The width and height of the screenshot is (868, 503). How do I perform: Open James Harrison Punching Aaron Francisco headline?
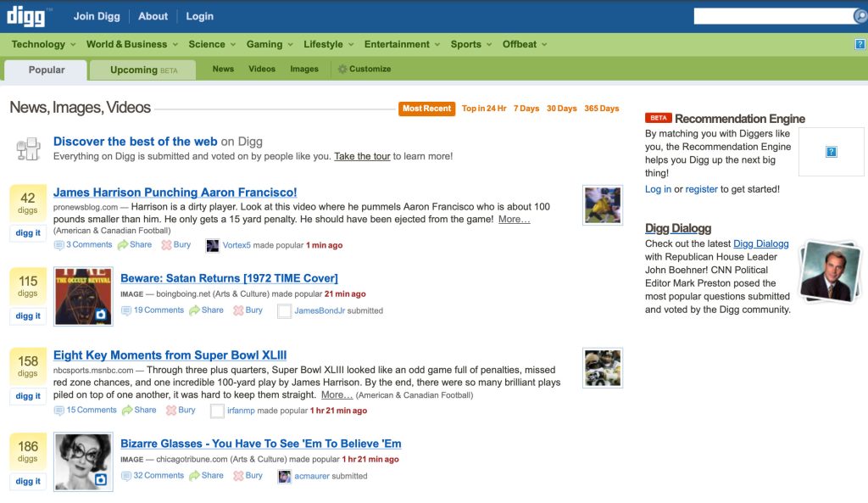175,193
